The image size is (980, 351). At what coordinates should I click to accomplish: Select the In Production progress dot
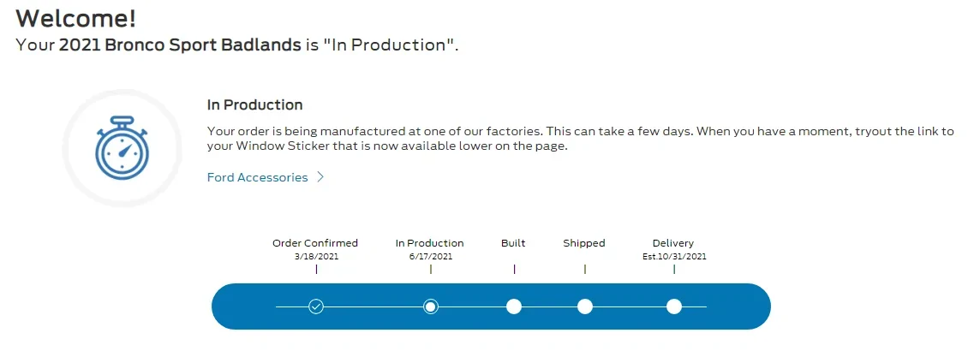pyautogui.click(x=431, y=306)
